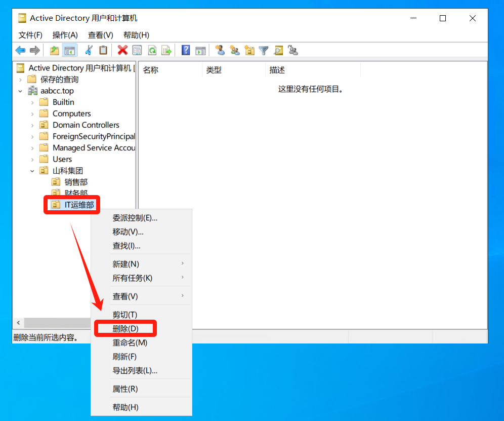504x421 pixels.
Task: Click the funnel Filter options icon
Action: pyautogui.click(x=264, y=50)
